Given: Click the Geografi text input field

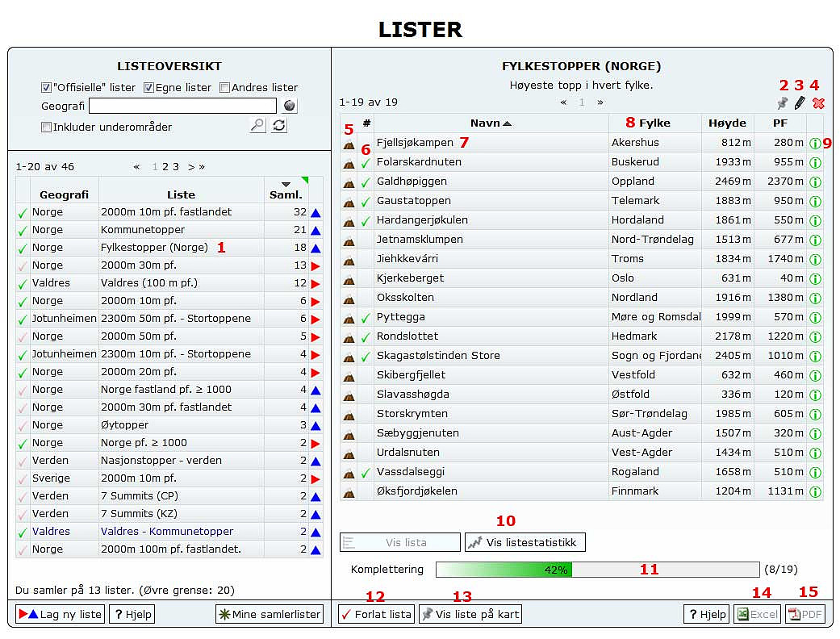Looking at the screenshot, I should (182, 106).
